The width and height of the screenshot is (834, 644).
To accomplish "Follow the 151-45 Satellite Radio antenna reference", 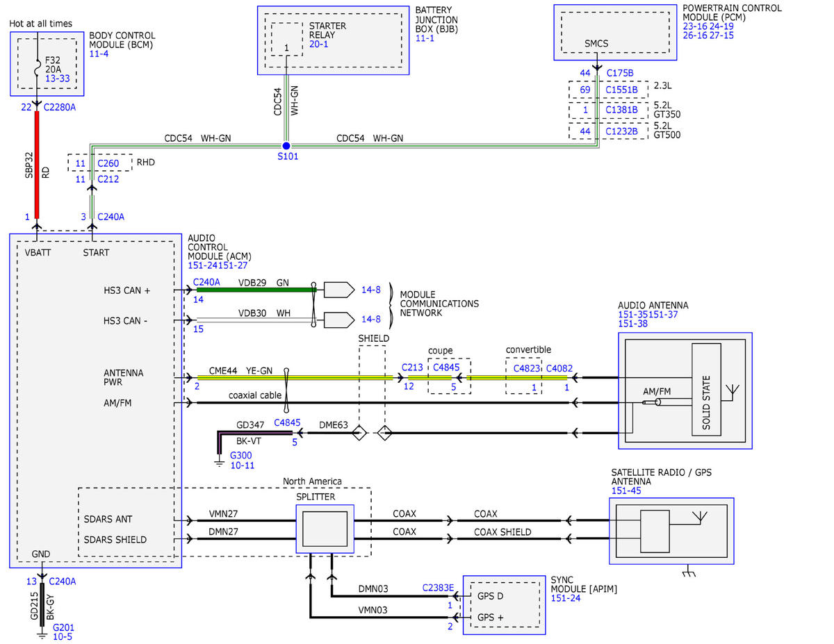I will 626,491.
